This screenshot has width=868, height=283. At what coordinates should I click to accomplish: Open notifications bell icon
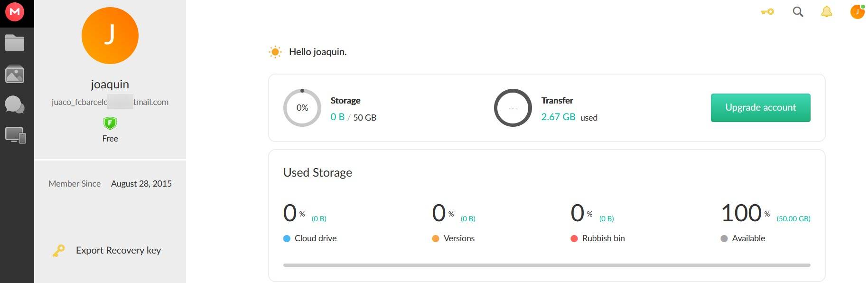[x=826, y=12]
